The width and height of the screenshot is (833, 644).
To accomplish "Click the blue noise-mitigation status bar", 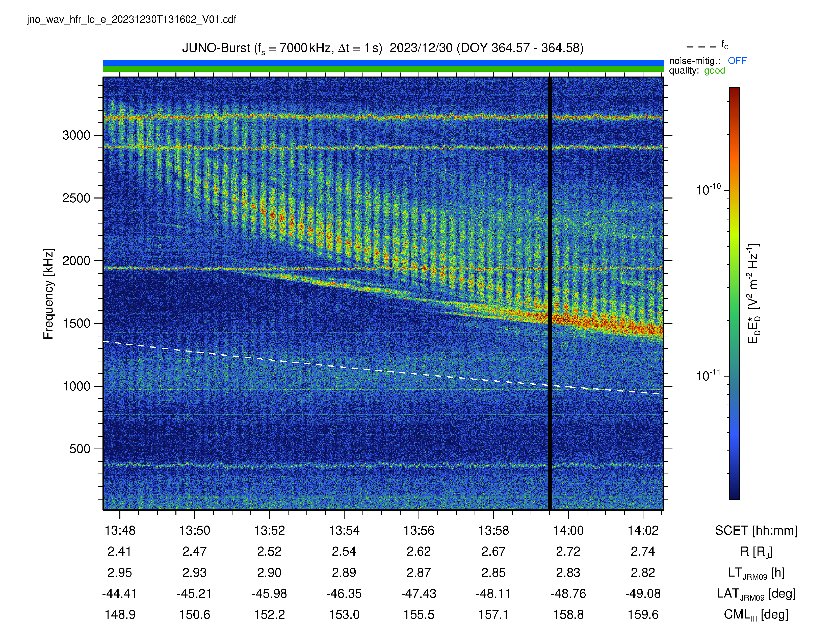I will coord(383,63).
